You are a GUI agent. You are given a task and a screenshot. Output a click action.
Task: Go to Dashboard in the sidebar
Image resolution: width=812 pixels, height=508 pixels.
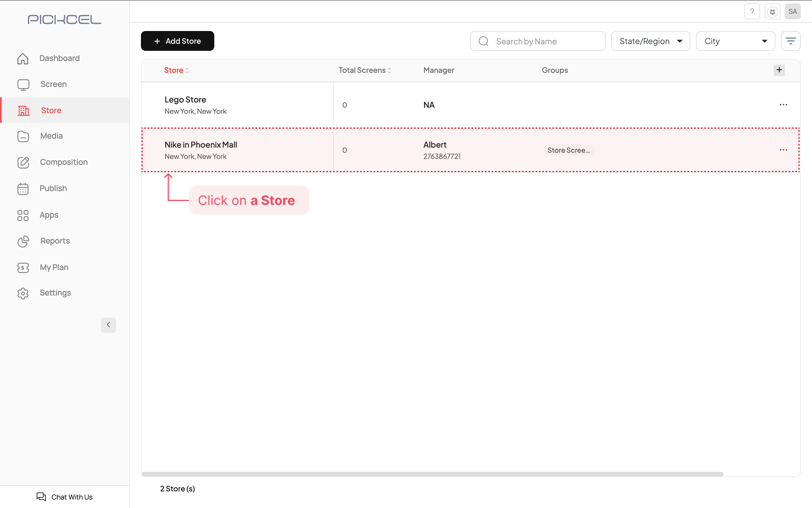click(x=59, y=58)
